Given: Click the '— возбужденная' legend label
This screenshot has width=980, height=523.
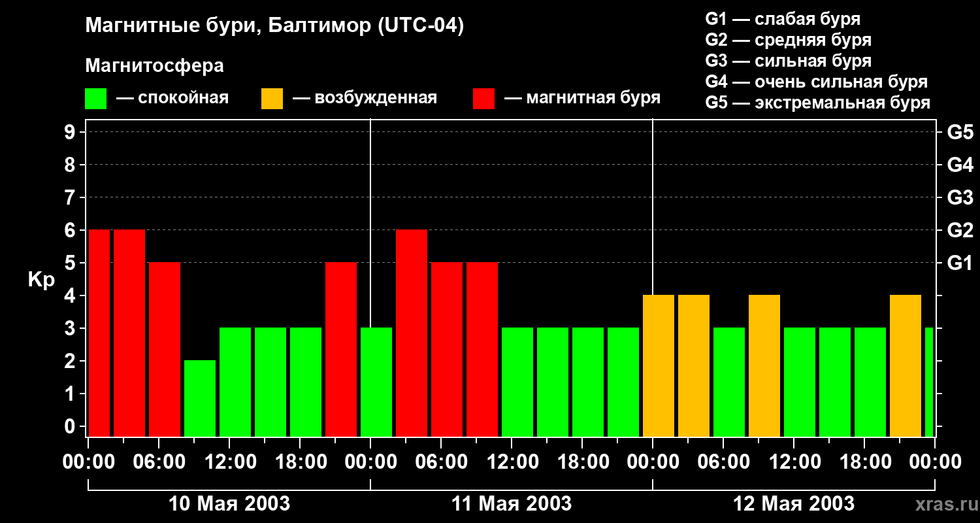Looking at the screenshot, I should [x=365, y=98].
